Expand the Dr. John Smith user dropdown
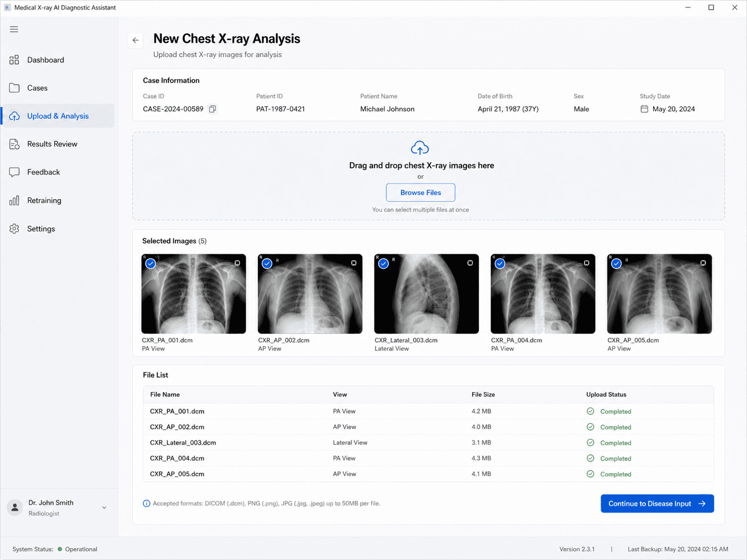This screenshot has width=747, height=560. (104, 507)
